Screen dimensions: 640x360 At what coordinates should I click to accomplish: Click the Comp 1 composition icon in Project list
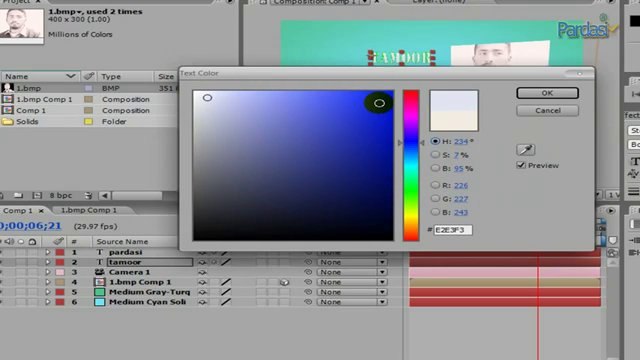tap(7, 110)
